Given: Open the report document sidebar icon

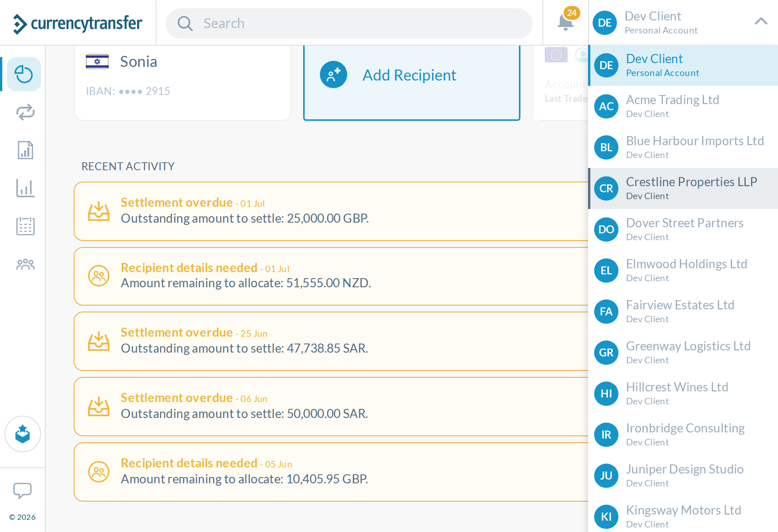Looking at the screenshot, I should (25, 150).
